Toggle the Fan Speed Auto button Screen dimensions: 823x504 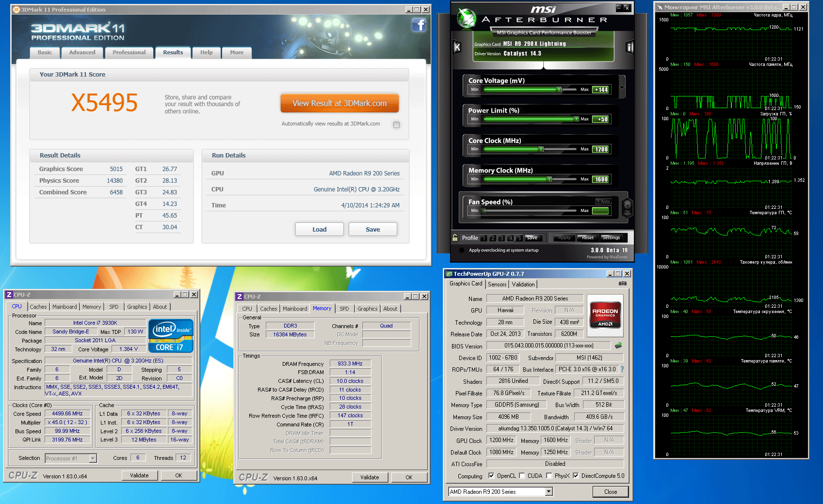point(603,201)
